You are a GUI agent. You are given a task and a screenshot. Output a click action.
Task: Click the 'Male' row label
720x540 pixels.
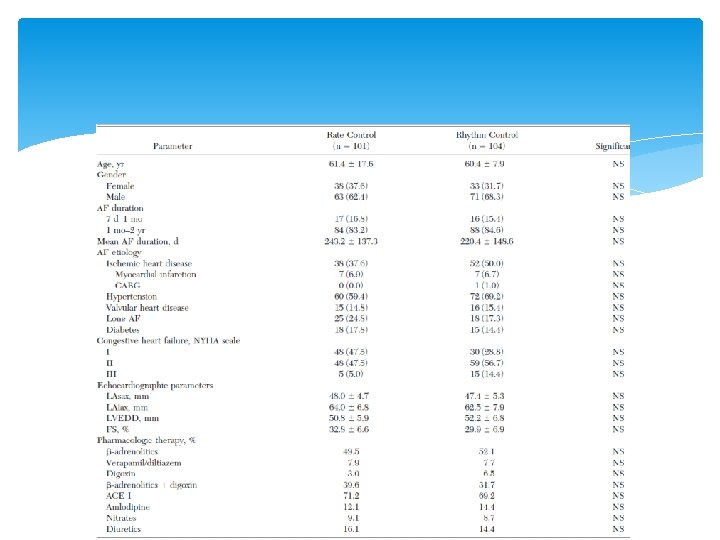[115, 197]
